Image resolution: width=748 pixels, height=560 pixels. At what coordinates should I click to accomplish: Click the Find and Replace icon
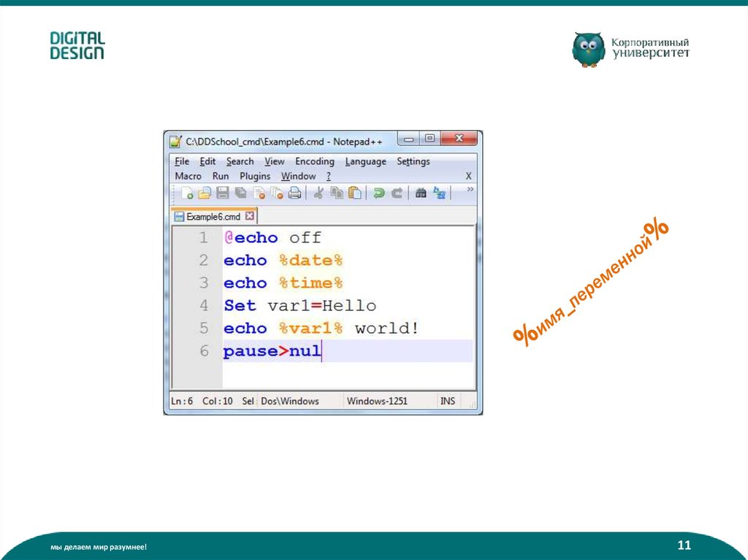click(x=439, y=193)
